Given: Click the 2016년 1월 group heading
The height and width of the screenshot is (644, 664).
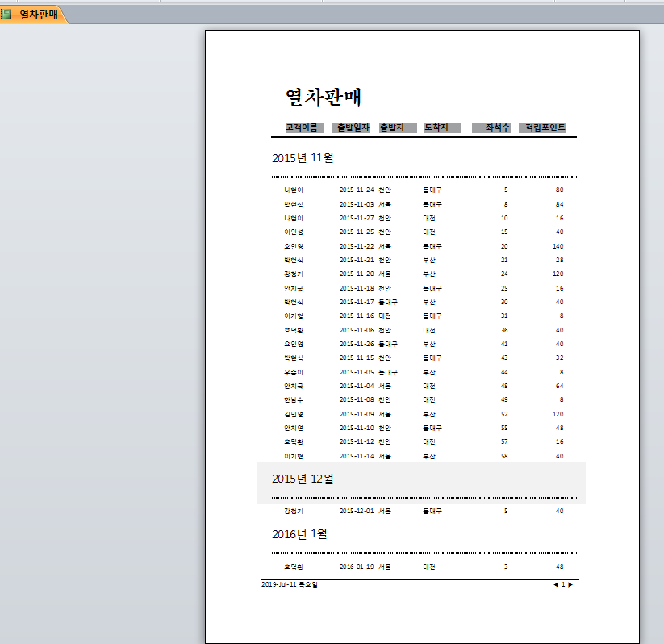Looking at the screenshot, I should [299, 533].
